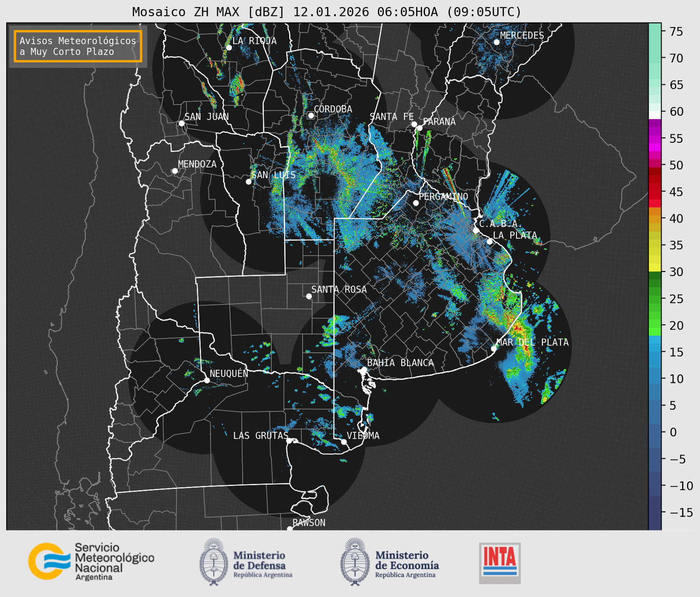Viewport: 700px width, 597px height.
Task: Click the Avisos Meteorológicos a Muy Corto Plazo box
Action: [78, 46]
